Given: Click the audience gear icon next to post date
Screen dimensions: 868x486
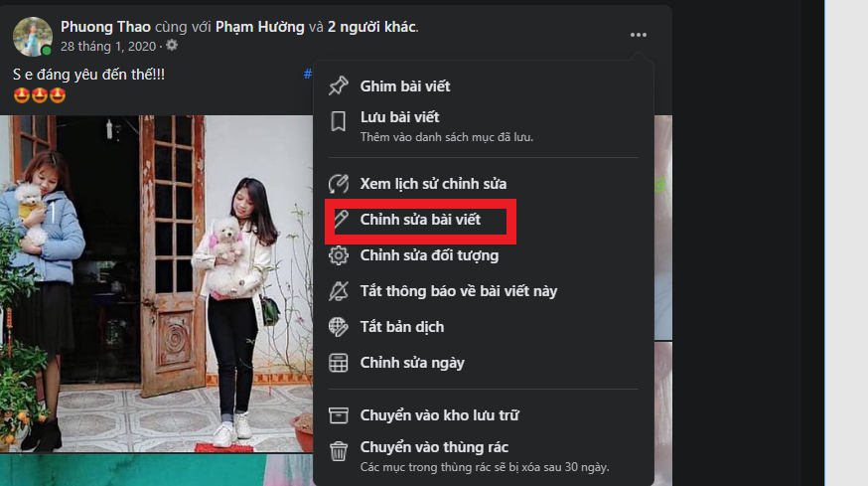Looking at the screenshot, I should 172,46.
